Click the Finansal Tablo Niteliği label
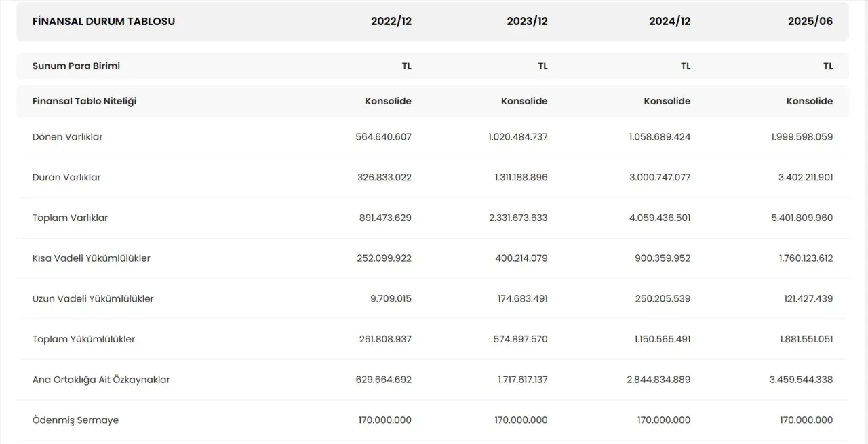The width and height of the screenshot is (868, 444). pos(84,101)
